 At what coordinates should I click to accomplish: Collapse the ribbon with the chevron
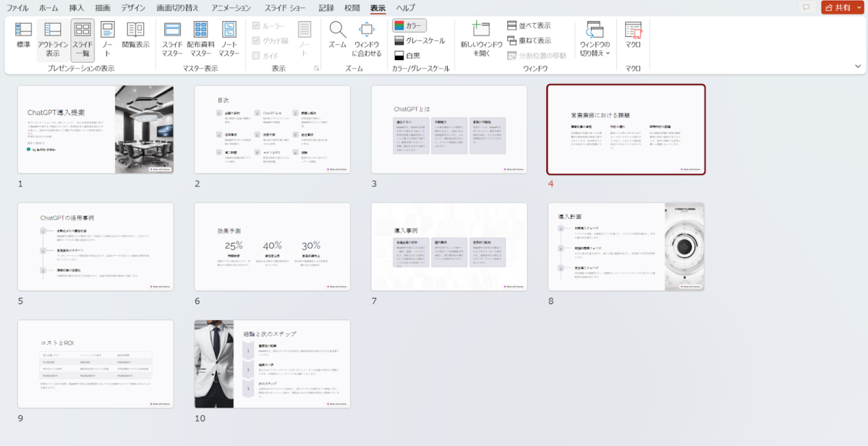[858, 66]
